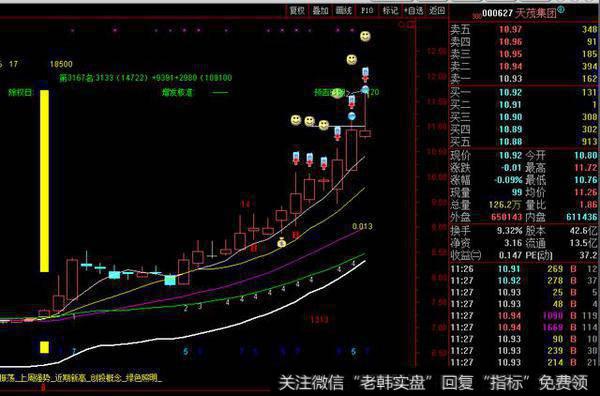Click the topmost yellow smiley icon
The height and width of the screenshot is (396, 600).
click(365, 36)
